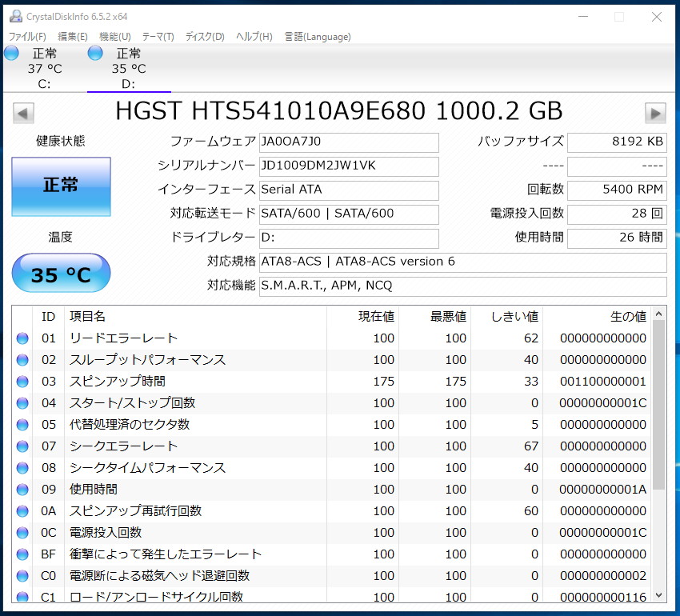
Task: Click status icon for ID 05 代替処理済のセクタ数
Action: [22, 425]
